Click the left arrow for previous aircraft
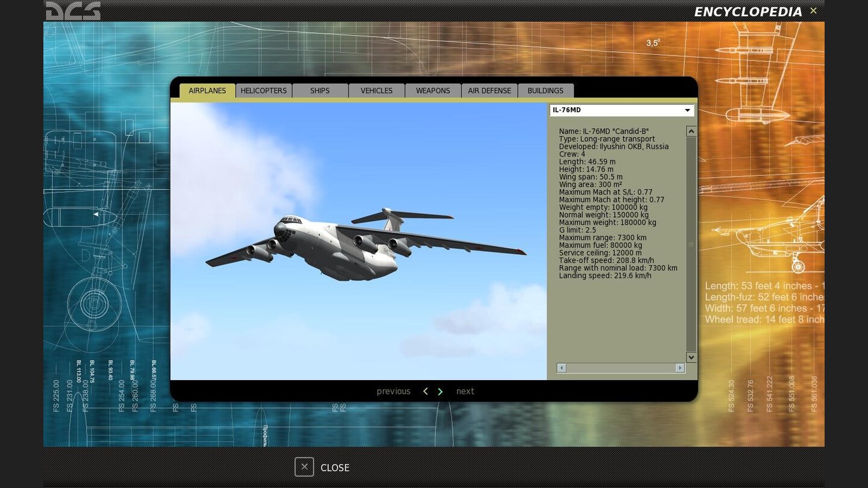Screen dimensions: 868x488 pyautogui.click(x=425, y=392)
